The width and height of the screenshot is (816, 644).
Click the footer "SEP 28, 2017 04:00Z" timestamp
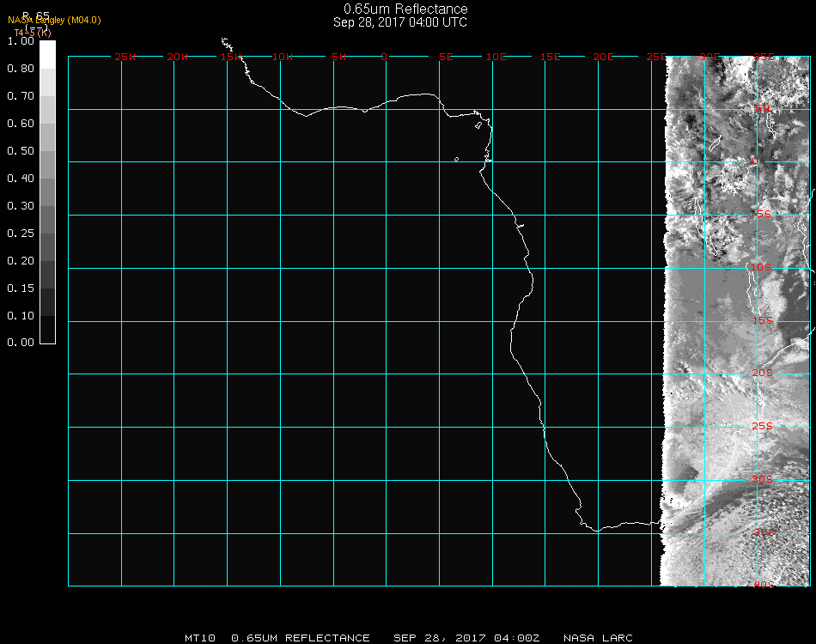click(466, 638)
